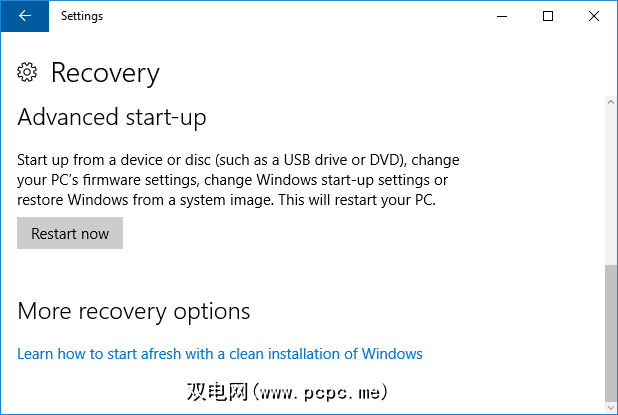Click the Settings title in the title bar
This screenshot has height=415, width=618.
[82, 16]
